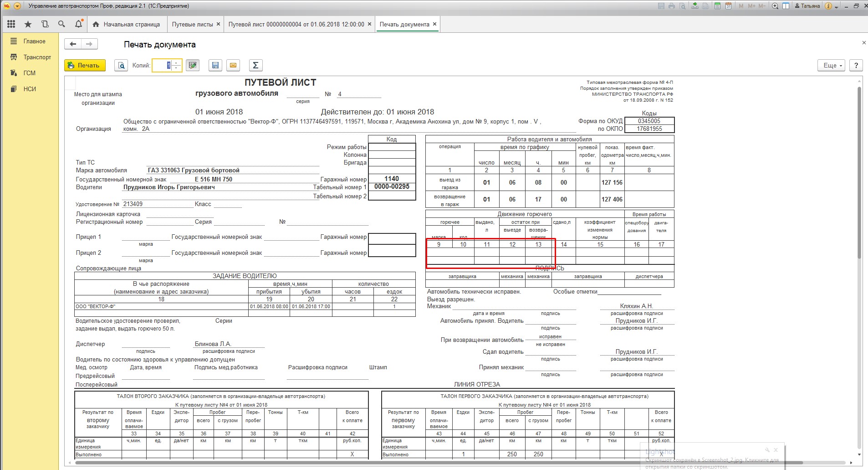868x470 pixels.
Task: Open notifications bell icon
Action: [78, 24]
